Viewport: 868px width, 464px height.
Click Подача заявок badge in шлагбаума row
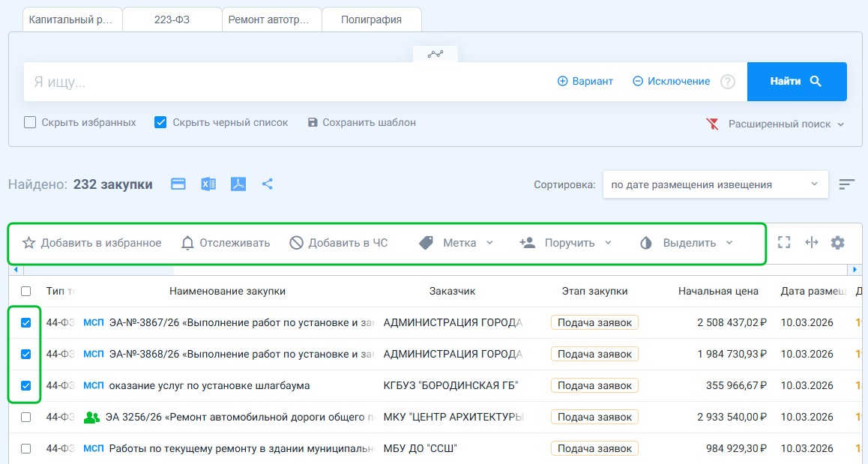pyautogui.click(x=594, y=385)
